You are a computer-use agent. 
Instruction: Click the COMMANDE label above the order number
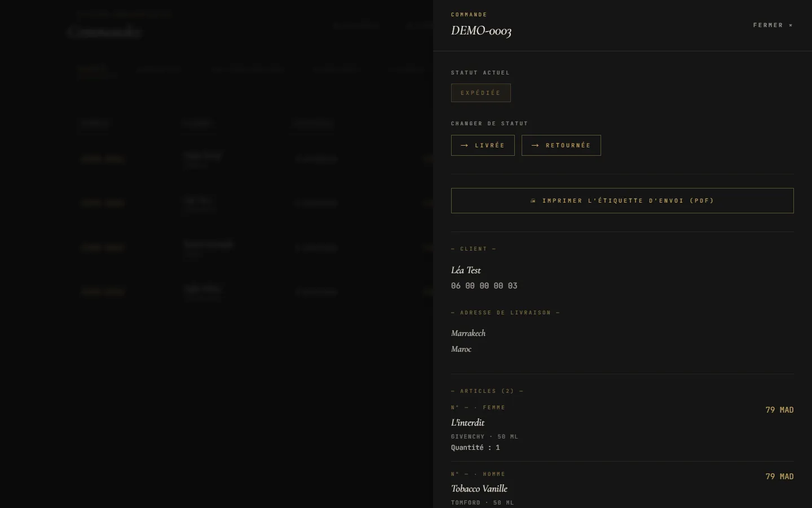point(469,15)
